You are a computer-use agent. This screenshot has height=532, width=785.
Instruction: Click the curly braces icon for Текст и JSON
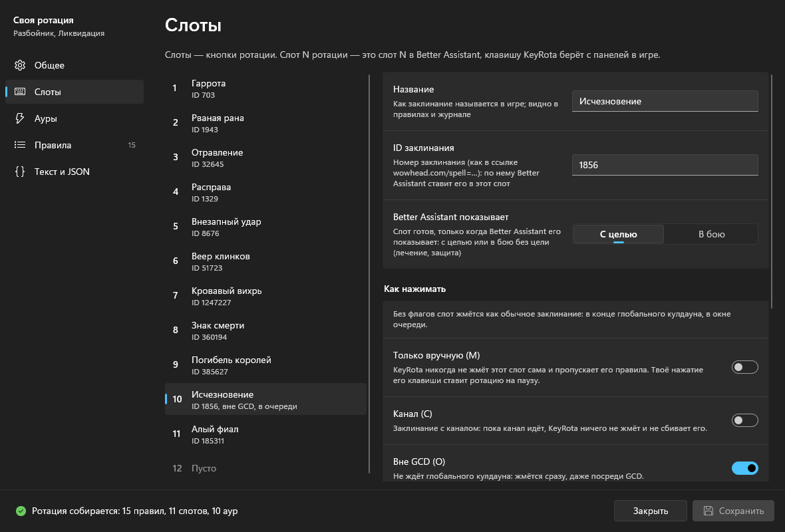(20, 171)
